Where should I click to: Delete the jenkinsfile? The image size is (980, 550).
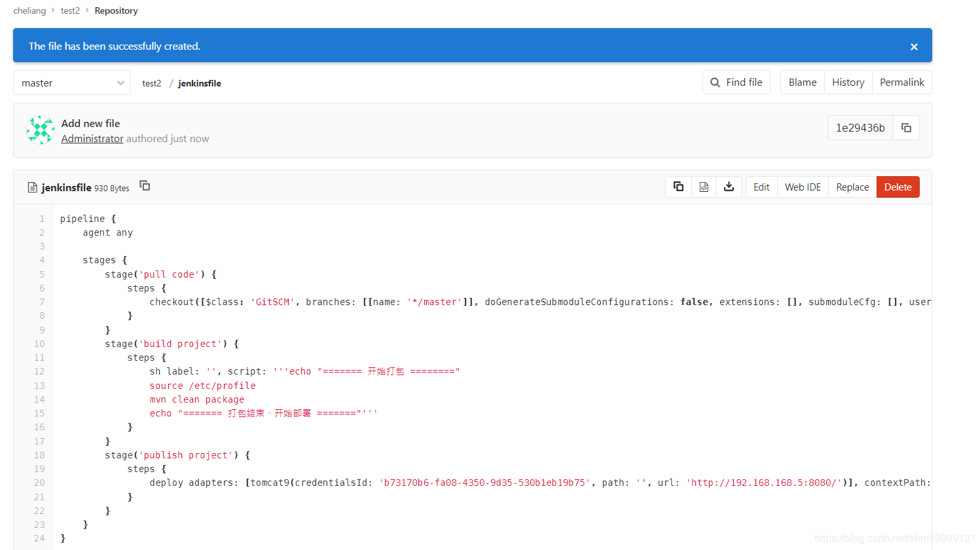coord(898,187)
